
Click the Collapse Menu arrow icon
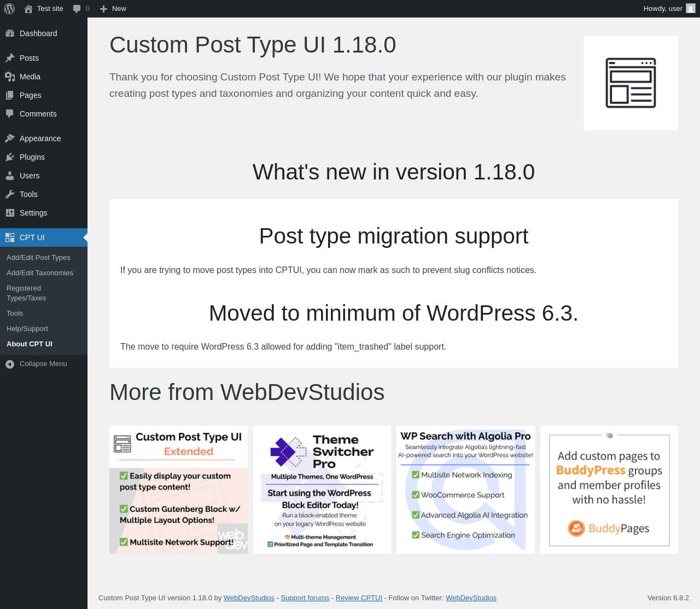coord(10,364)
